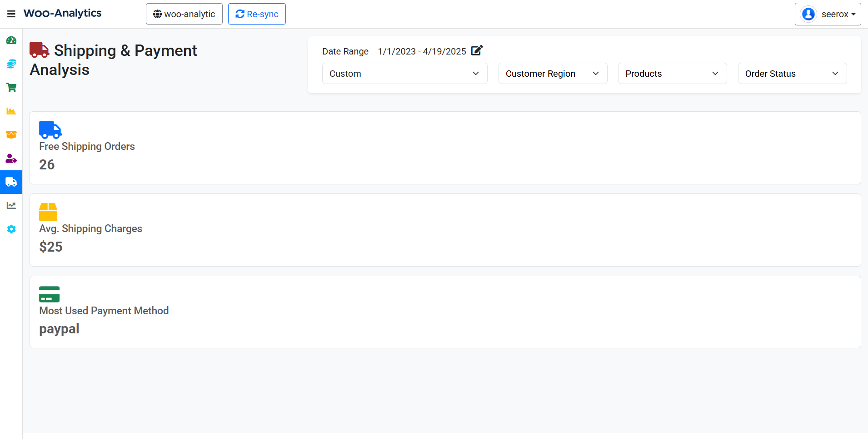
Task: Open the Products box icon in sidebar
Action: tap(11, 134)
